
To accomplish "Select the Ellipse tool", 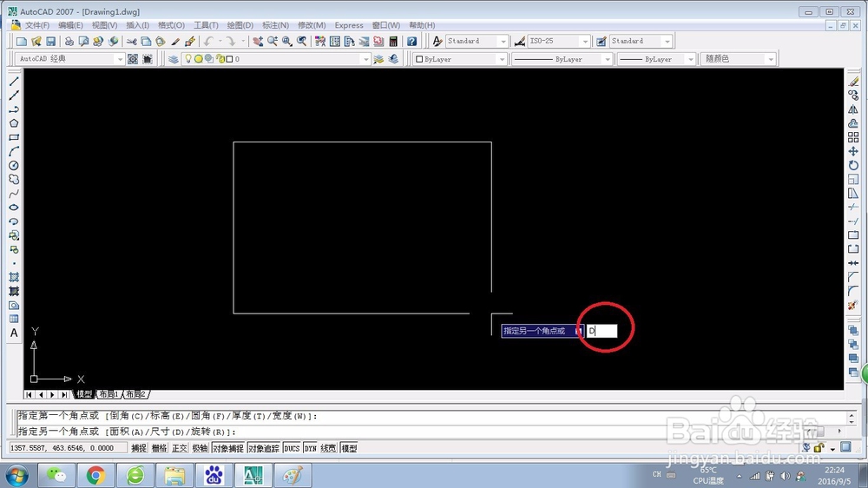I will click(x=14, y=208).
